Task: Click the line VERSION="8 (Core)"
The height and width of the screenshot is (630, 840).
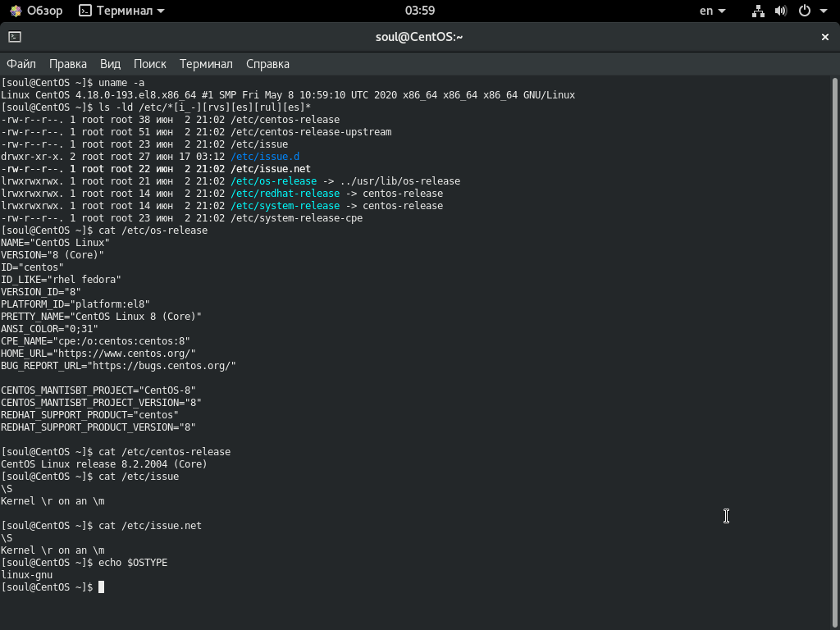Action: pyautogui.click(x=52, y=255)
